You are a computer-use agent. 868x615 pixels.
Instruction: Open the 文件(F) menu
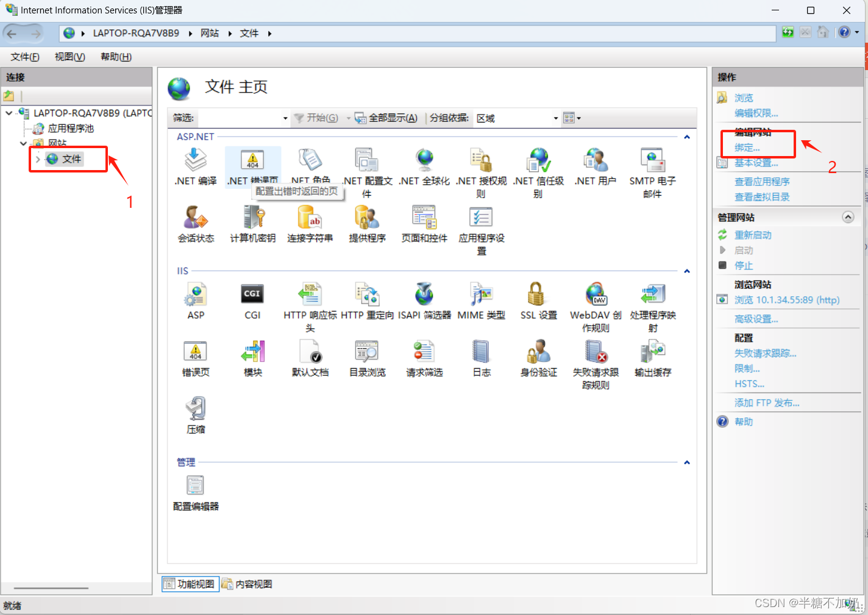coord(25,57)
